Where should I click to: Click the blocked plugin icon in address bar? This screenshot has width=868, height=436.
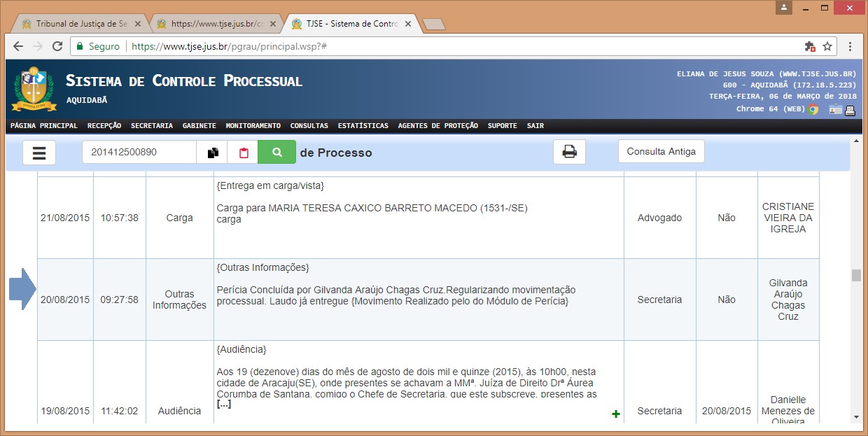click(810, 46)
